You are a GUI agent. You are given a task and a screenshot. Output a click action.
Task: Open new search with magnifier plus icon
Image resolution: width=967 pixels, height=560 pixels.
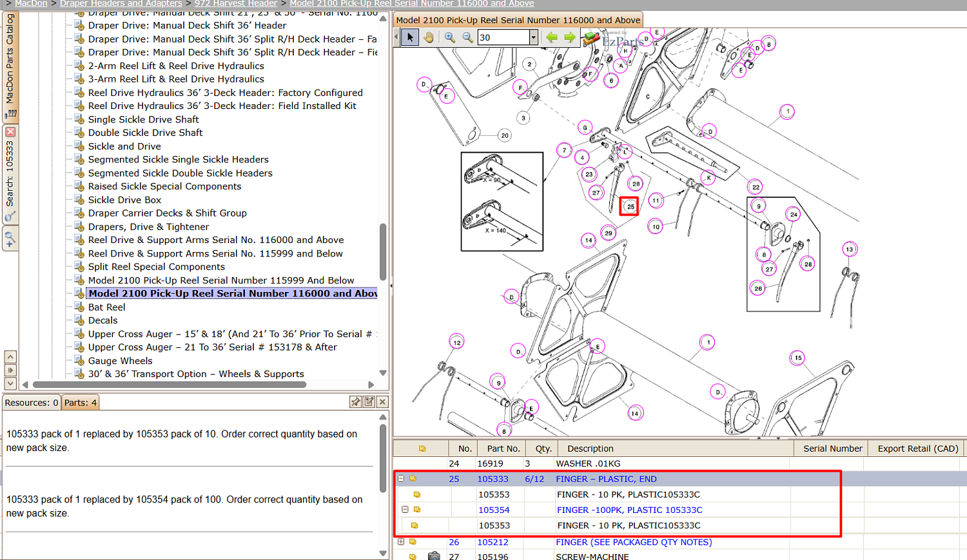pyautogui.click(x=10, y=240)
